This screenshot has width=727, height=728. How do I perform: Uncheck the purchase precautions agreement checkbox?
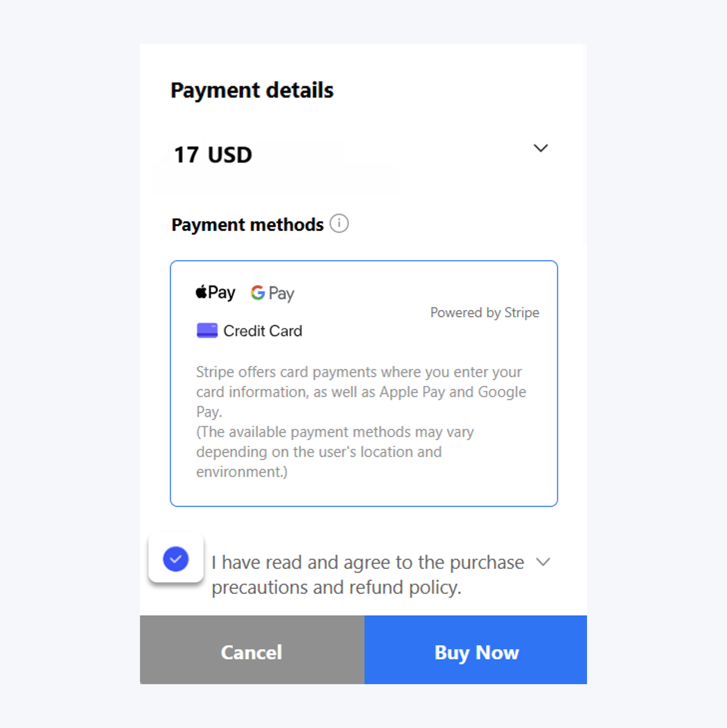tap(176, 559)
